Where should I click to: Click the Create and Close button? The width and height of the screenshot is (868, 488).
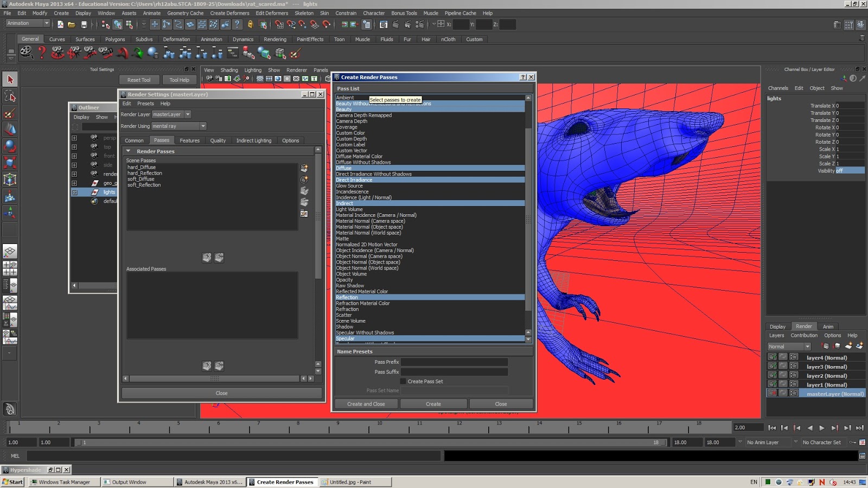pos(366,404)
